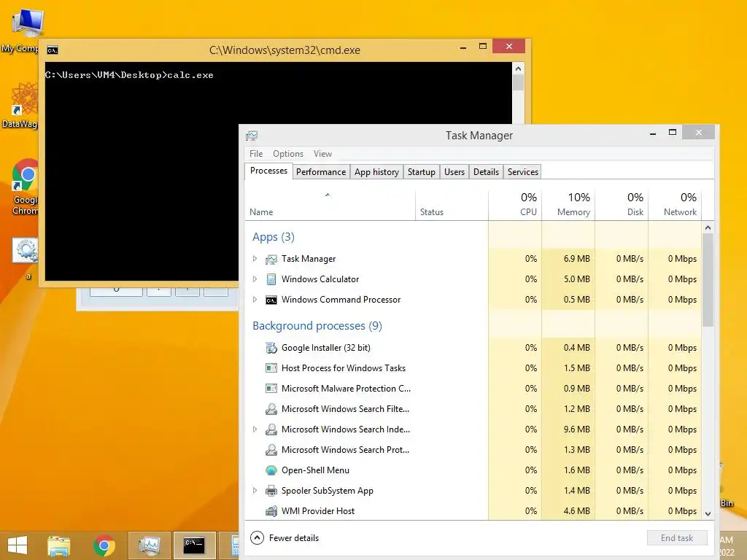Click the Microsoft Malware Protection process icon

coord(271,389)
